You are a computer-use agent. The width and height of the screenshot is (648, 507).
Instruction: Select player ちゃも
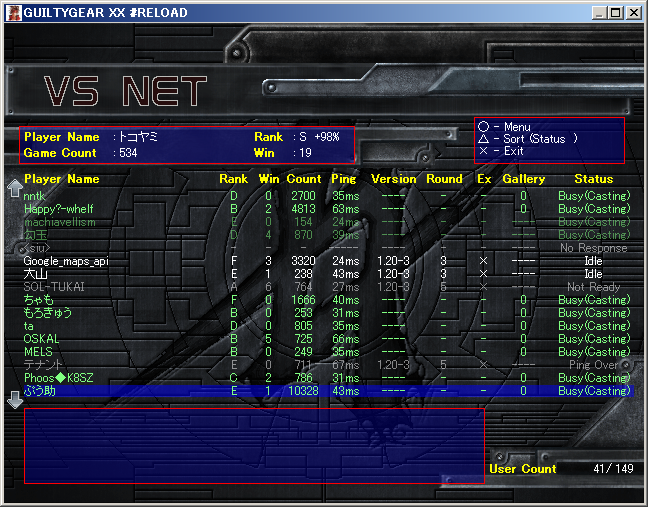pos(38,300)
